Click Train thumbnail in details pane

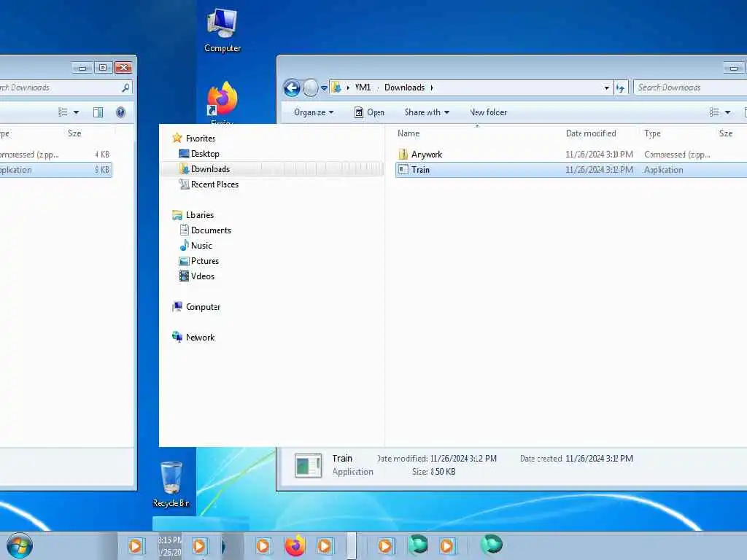308,465
